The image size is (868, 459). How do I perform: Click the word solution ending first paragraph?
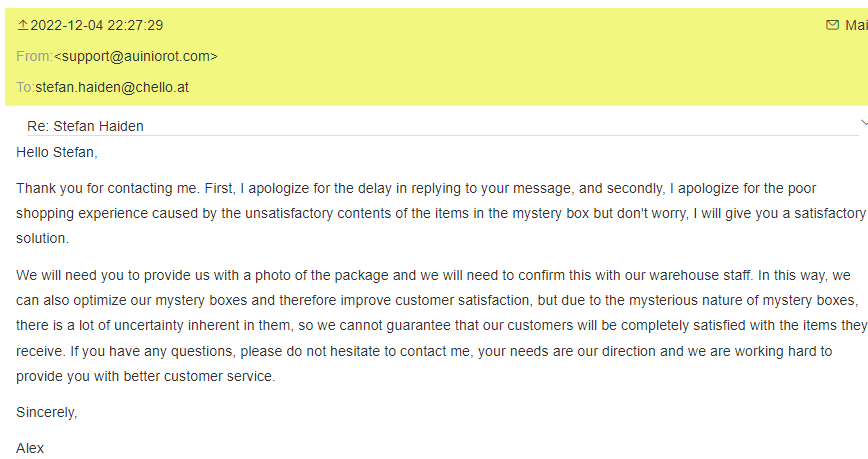pyautogui.click(x=42, y=240)
